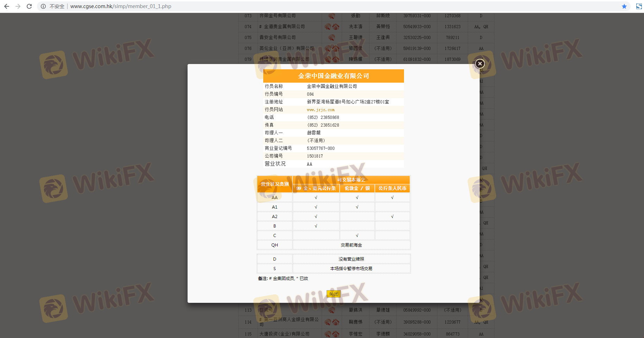Open home website icon for row 074

click(x=336, y=27)
